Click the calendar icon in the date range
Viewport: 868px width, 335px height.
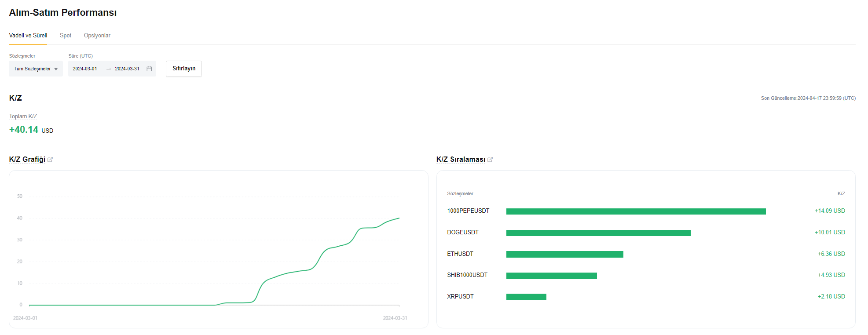pyautogui.click(x=149, y=69)
